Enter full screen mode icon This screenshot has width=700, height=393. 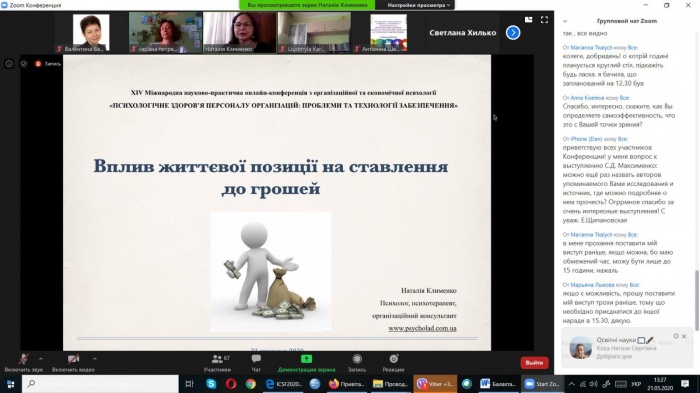544,20
